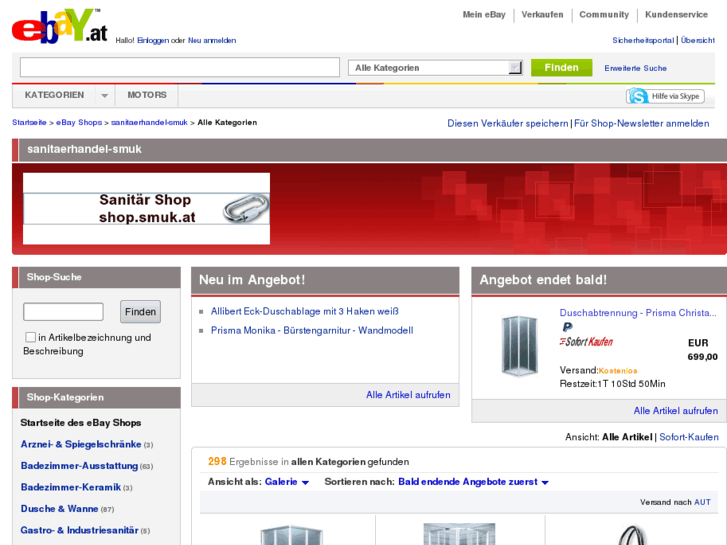Click Diesen Verkäufer speichern

coord(508,123)
